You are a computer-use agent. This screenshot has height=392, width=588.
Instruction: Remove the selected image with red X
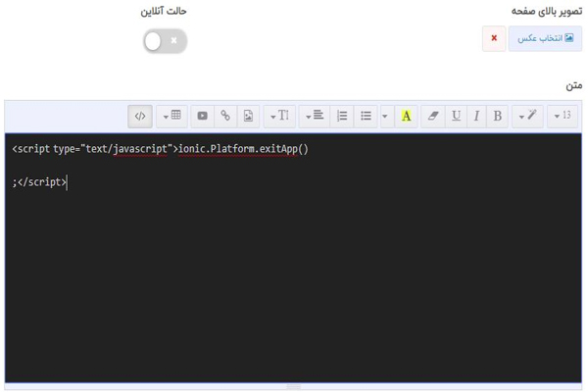coord(494,38)
